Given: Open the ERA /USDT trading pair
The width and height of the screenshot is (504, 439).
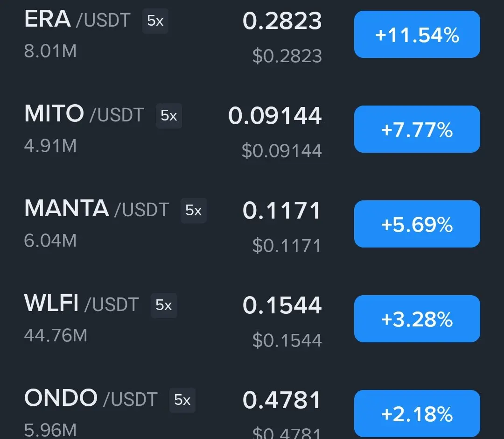Looking at the screenshot, I should (77, 19).
